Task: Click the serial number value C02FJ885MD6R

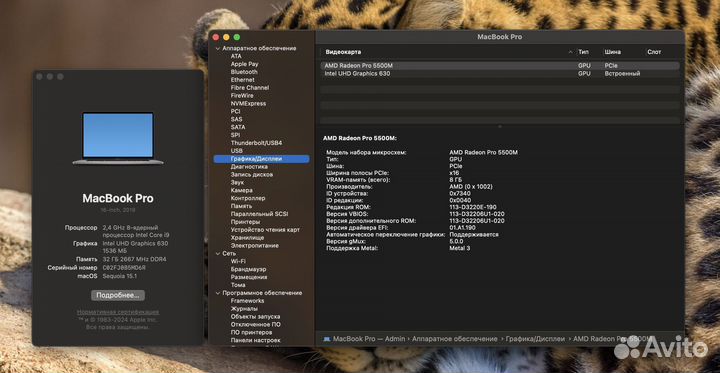Action: tap(124, 267)
